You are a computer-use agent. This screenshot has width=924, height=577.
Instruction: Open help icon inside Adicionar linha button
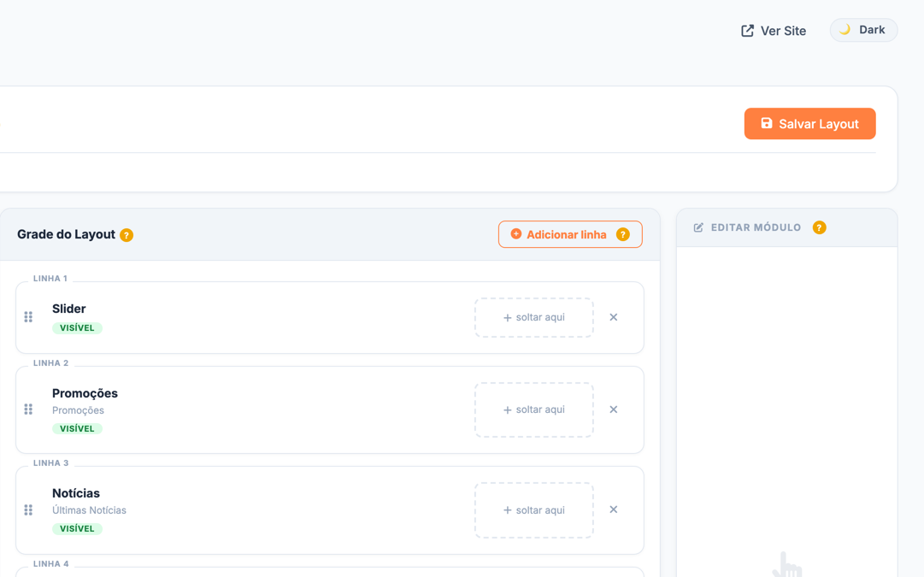tap(623, 234)
